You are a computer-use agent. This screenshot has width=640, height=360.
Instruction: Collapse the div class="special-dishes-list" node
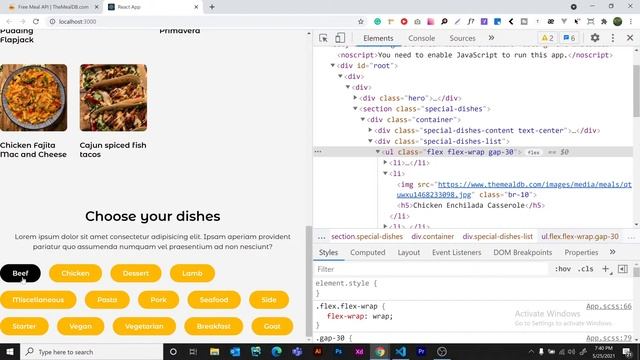370,141
